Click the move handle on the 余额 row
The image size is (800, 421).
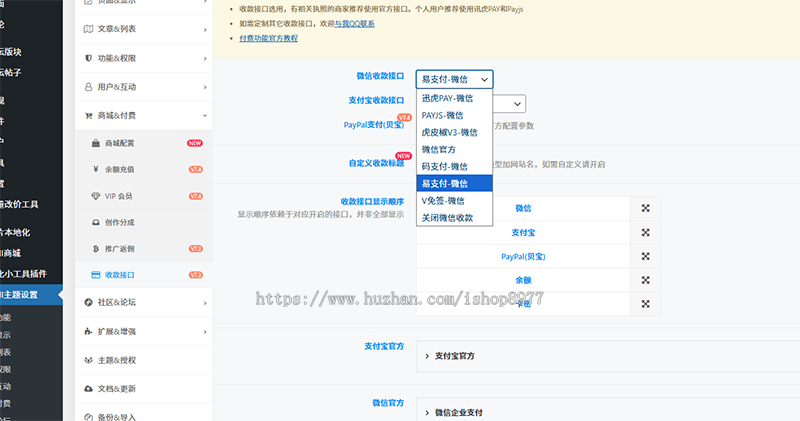(x=645, y=280)
